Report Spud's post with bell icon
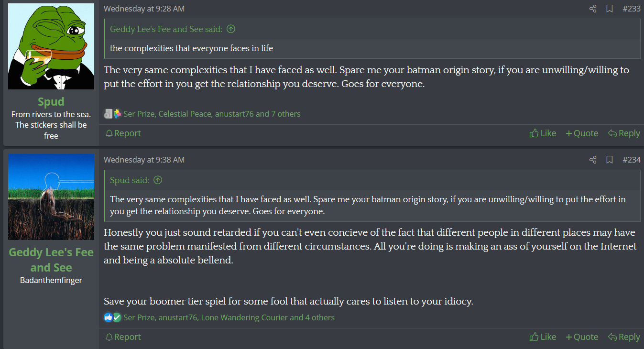The height and width of the screenshot is (349, 644). pyautogui.click(x=123, y=133)
